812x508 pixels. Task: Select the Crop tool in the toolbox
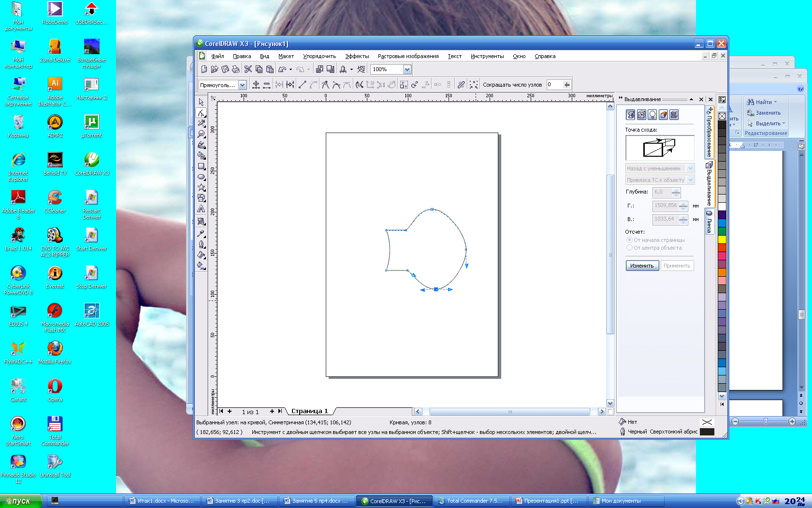(x=202, y=123)
